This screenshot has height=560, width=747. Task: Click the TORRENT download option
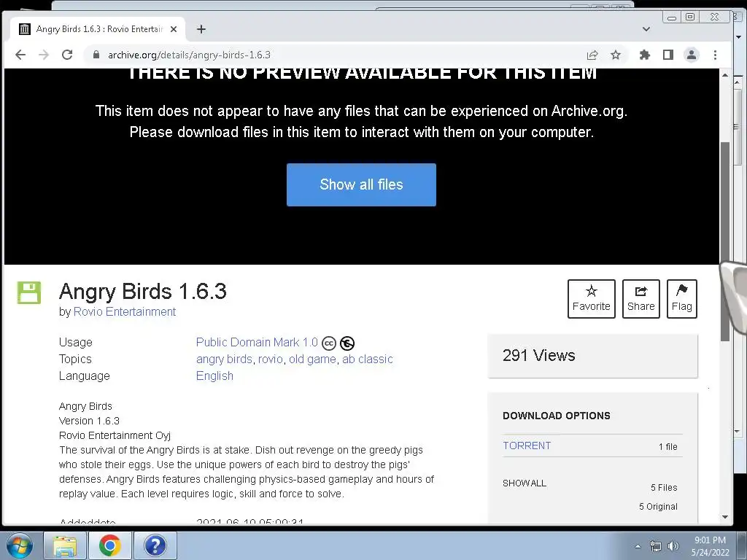click(527, 446)
